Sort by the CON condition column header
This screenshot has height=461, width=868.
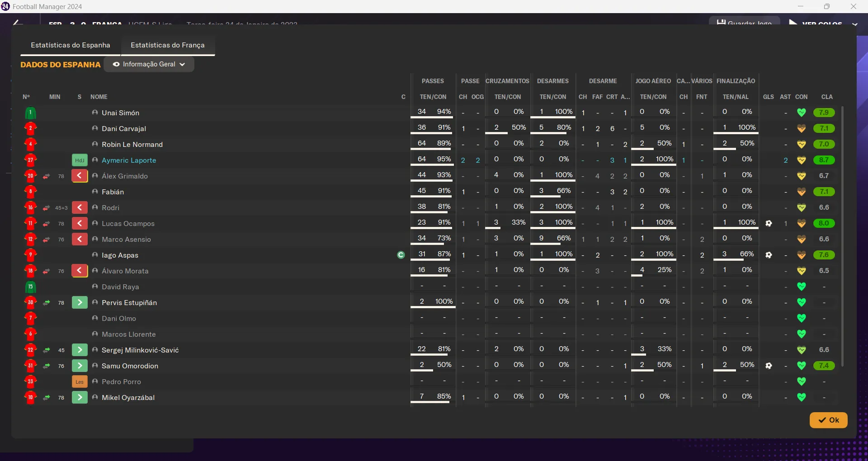pos(802,97)
